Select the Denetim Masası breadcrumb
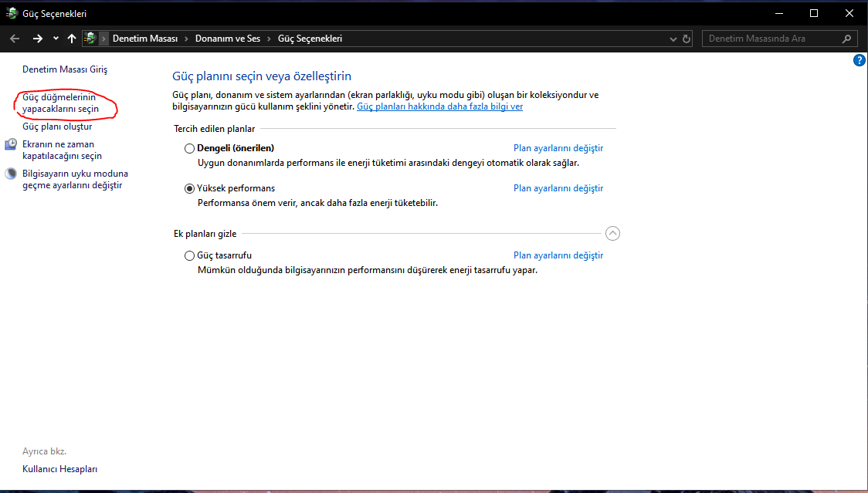 (x=145, y=38)
